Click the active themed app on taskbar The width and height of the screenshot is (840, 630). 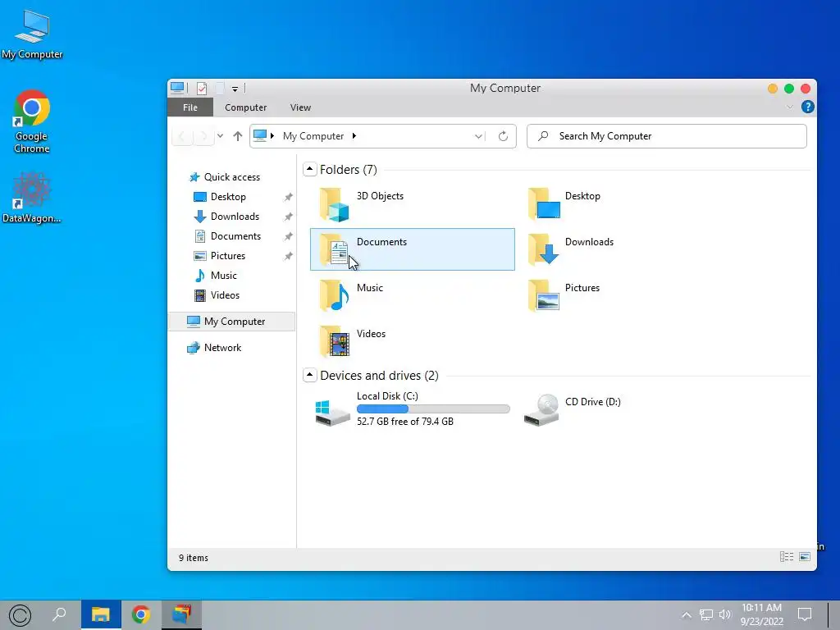[x=181, y=614]
